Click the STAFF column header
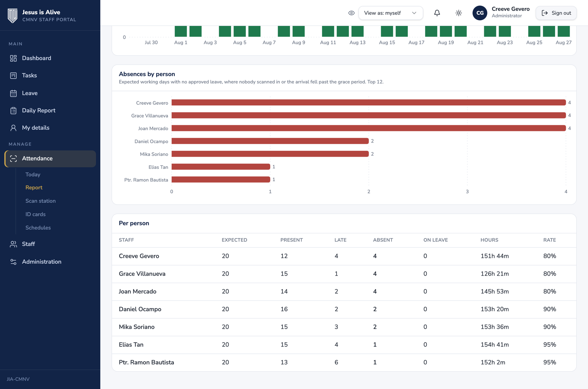The height and width of the screenshot is (389, 588). pos(126,240)
